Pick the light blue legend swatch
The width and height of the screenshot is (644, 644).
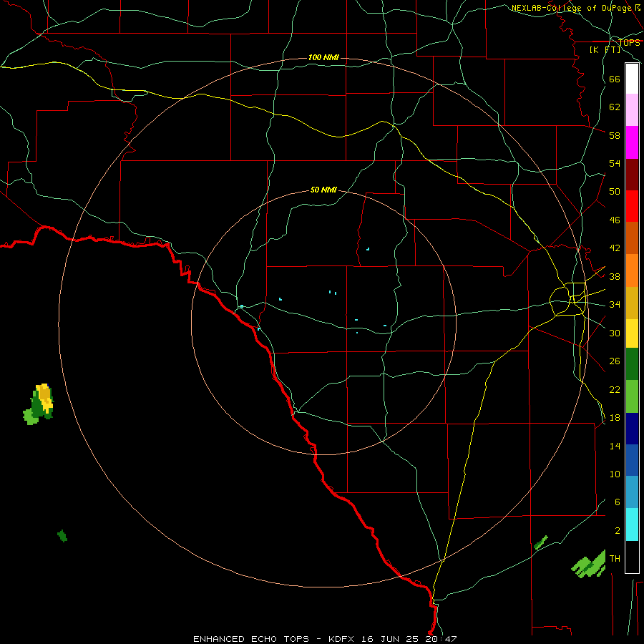[632, 492]
